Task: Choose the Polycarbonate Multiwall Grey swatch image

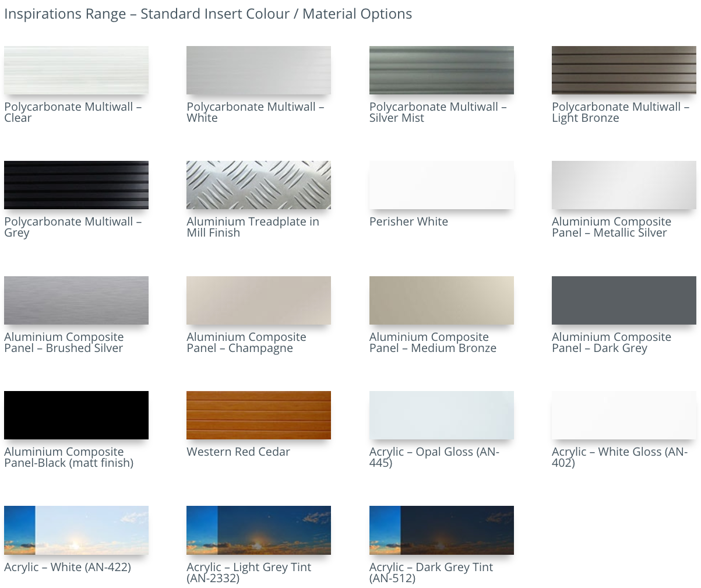Action: pos(76,185)
